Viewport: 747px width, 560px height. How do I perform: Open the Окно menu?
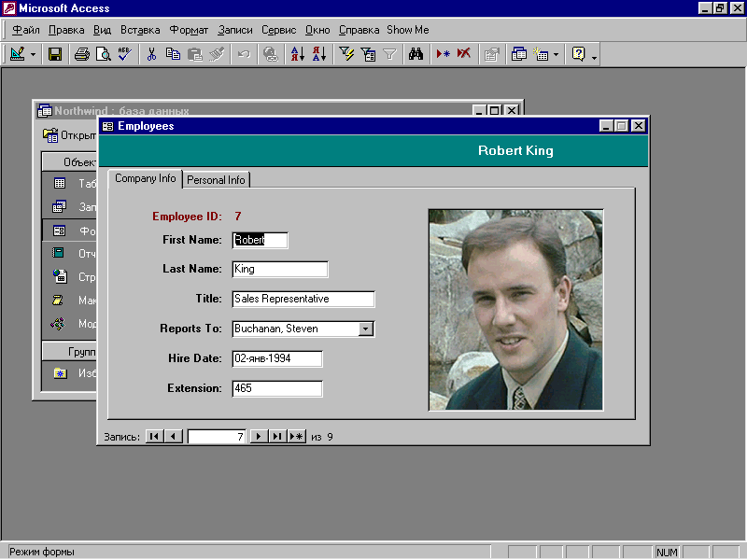317,30
